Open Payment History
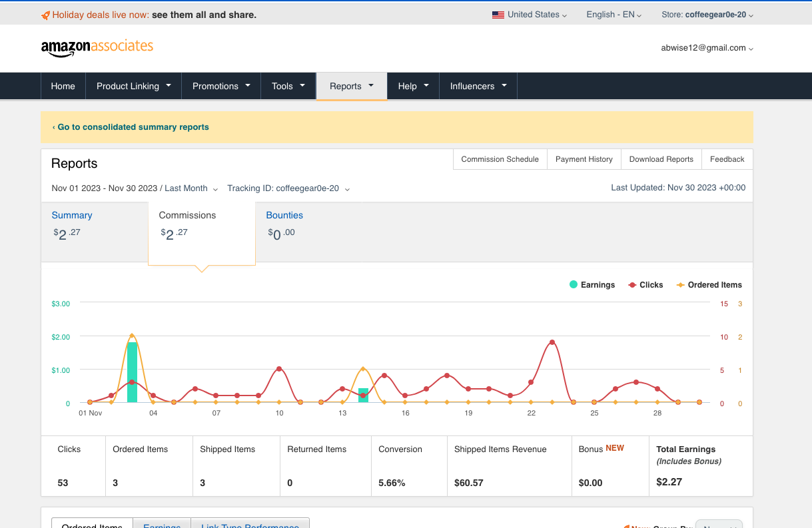 pyautogui.click(x=584, y=159)
